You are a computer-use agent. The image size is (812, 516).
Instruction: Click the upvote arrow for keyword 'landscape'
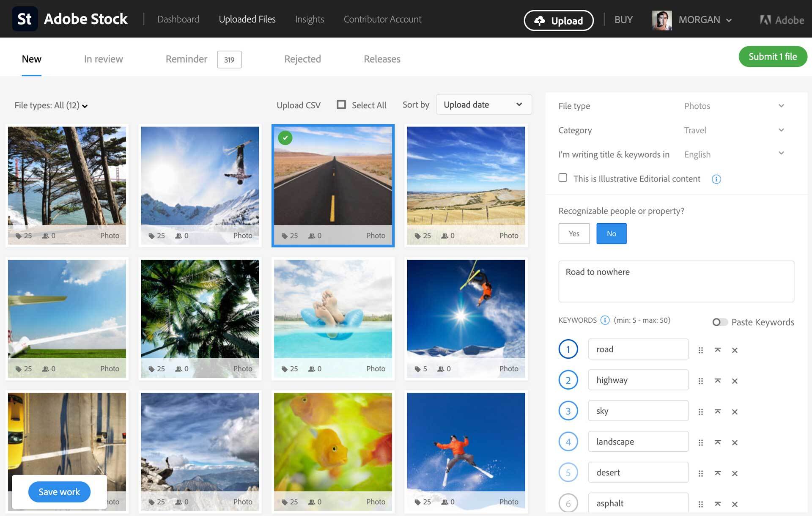tap(718, 443)
